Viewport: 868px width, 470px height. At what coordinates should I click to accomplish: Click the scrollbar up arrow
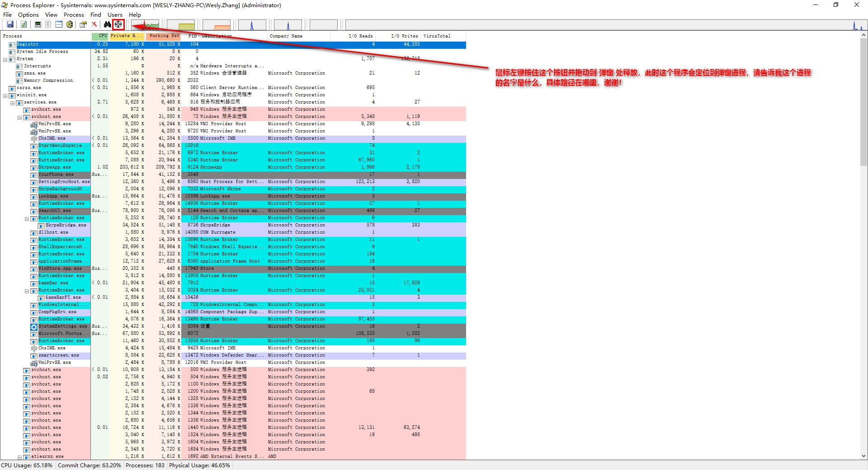pyautogui.click(x=864, y=35)
